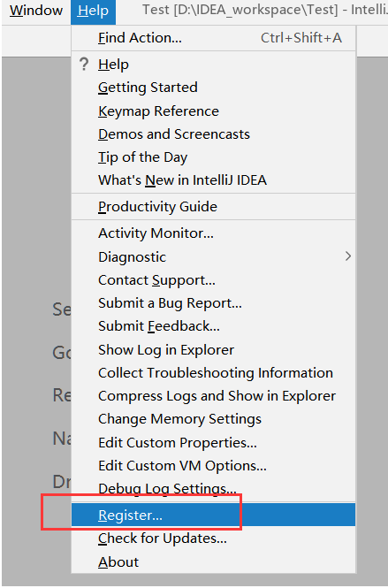Select Compress Logs and Show in Explorer
This screenshot has width=388, height=588.
(213, 396)
